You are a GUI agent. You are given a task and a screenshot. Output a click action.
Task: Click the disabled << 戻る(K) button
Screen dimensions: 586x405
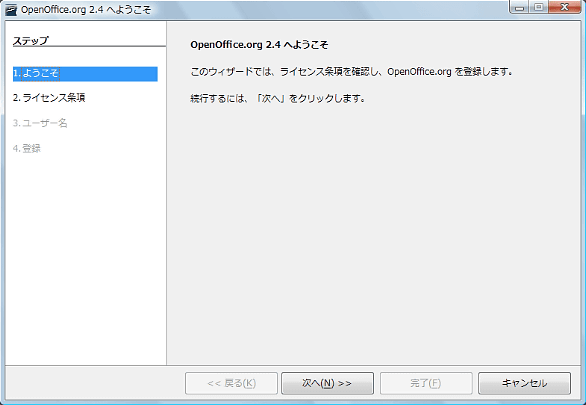point(231,383)
